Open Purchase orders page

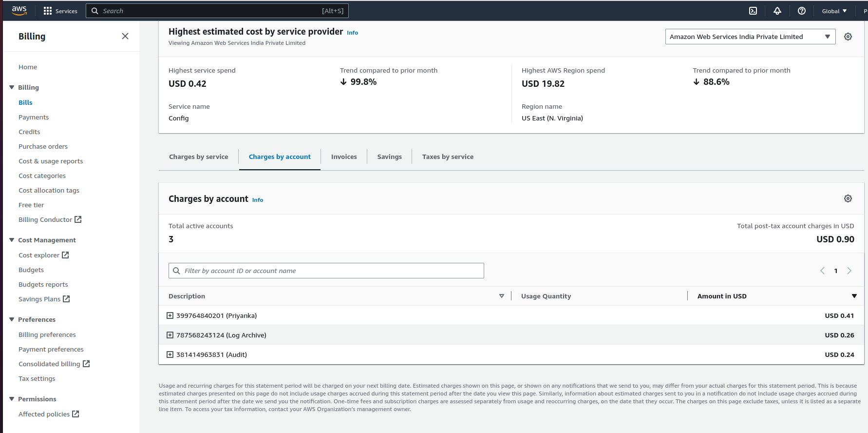tap(43, 146)
